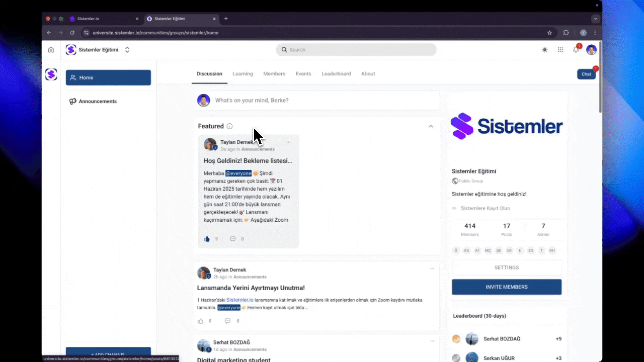This screenshot has width=644, height=362.
Task: Switch to the Members tab
Action: [x=274, y=74]
